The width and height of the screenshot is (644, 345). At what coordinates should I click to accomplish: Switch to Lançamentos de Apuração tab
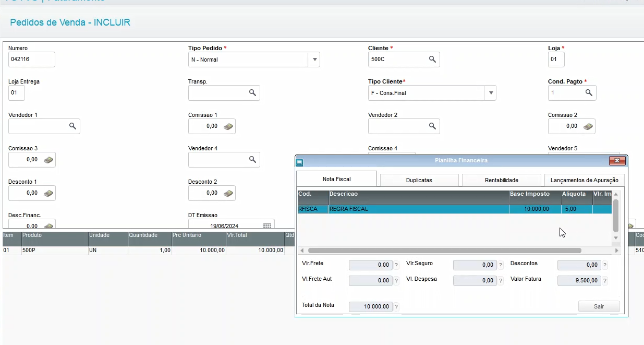pyautogui.click(x=584, y=180)
